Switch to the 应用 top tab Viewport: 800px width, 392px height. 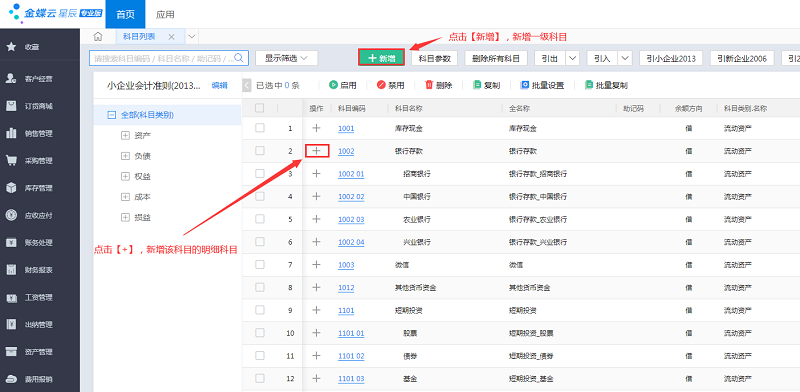165,14
